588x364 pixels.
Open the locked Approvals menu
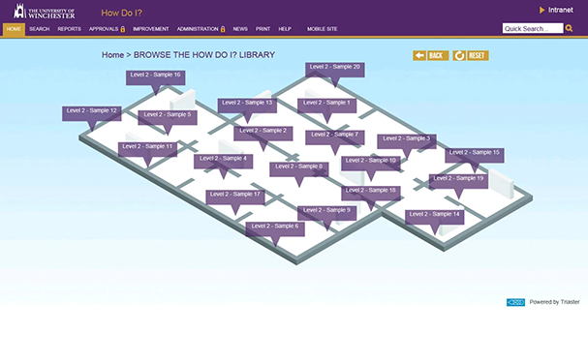[x=107, y=29]
